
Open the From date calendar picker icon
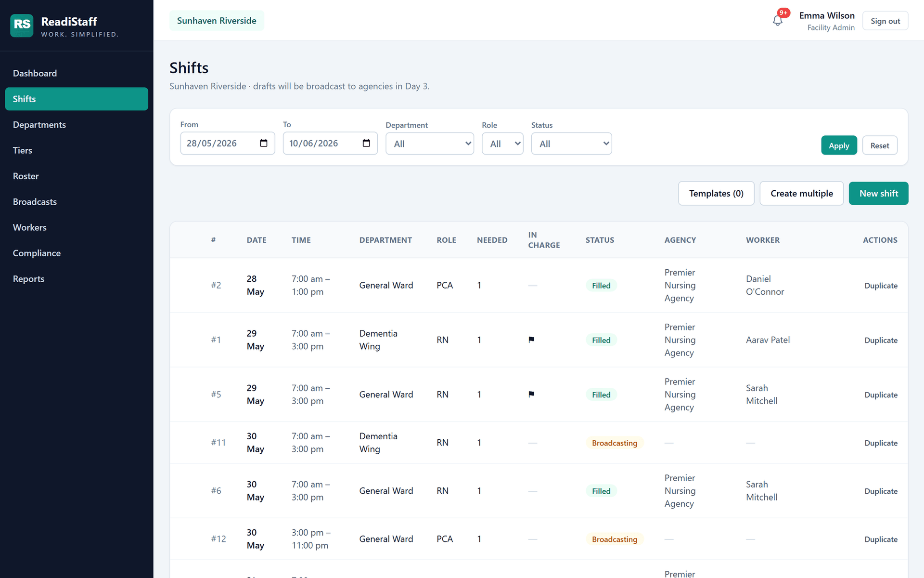pos(263,143)
